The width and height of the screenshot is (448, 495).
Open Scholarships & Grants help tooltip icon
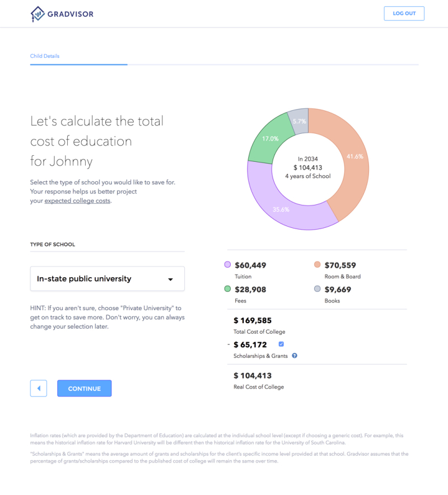[295, 356]
